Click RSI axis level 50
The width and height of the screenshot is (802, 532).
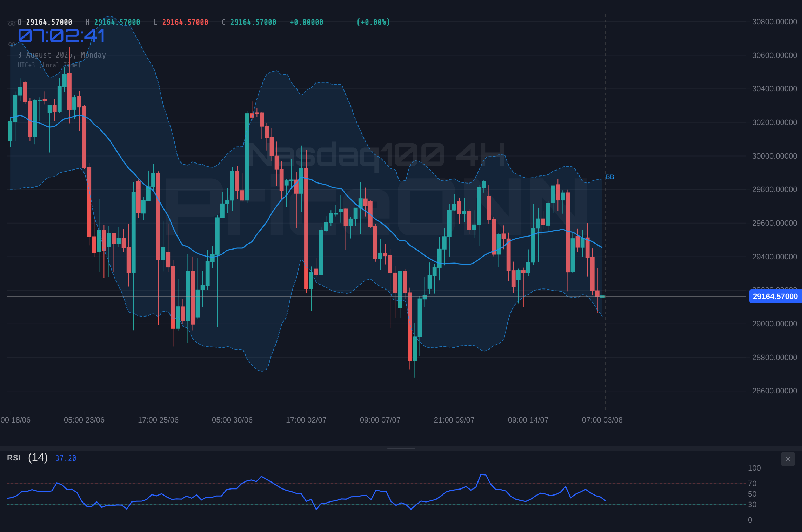(x=752, y=494)
